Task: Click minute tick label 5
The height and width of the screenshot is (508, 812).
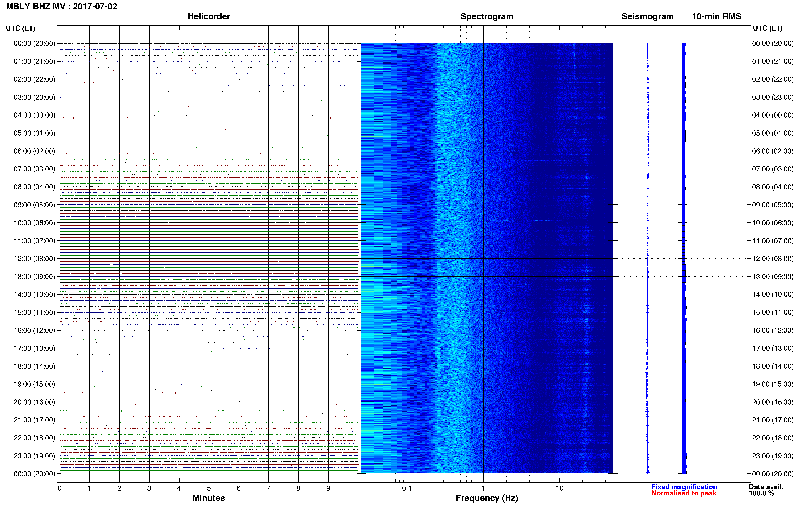Action: [x=209, y=488]
